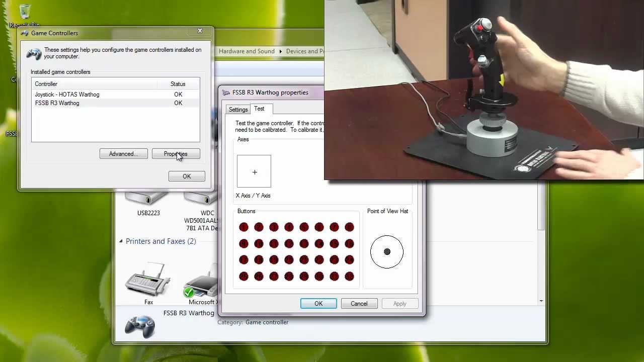Click button indicator 12 in Buttons group
Viewport: 644px width, 362px height.
click(x=289, y=244)
